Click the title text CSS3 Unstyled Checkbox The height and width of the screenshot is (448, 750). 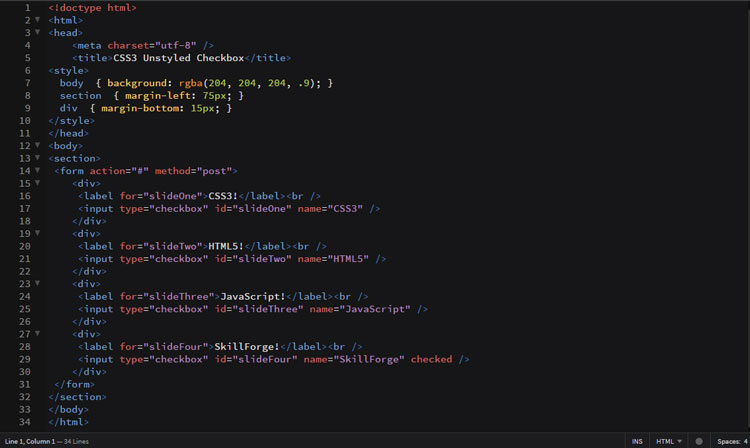178,58
